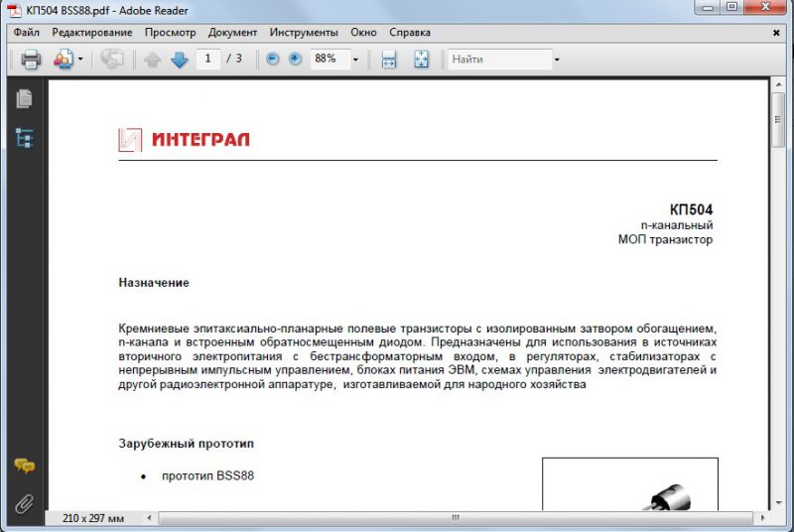
Task: Click the прототип BSS88 bullet text
Action: coord(207,475)
